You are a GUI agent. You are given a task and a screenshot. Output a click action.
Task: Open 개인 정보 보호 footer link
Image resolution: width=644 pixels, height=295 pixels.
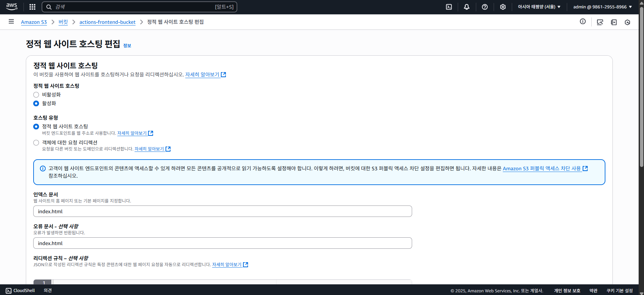click(567, 291)
